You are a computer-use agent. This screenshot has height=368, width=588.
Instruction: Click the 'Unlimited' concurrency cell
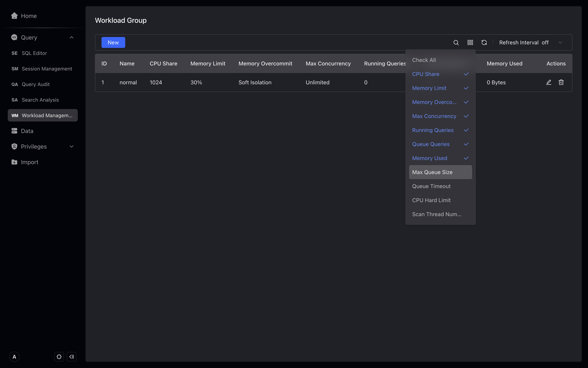point(317,83)
